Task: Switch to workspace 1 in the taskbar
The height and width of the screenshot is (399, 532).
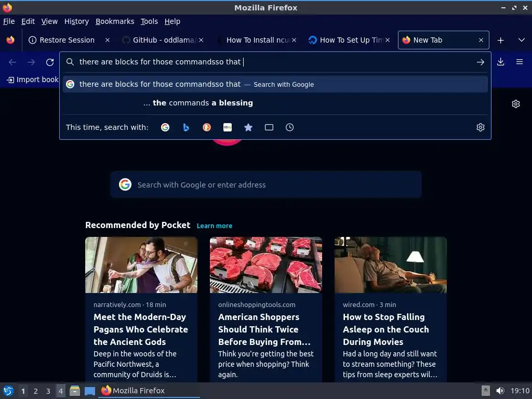Action: (23, 391)
